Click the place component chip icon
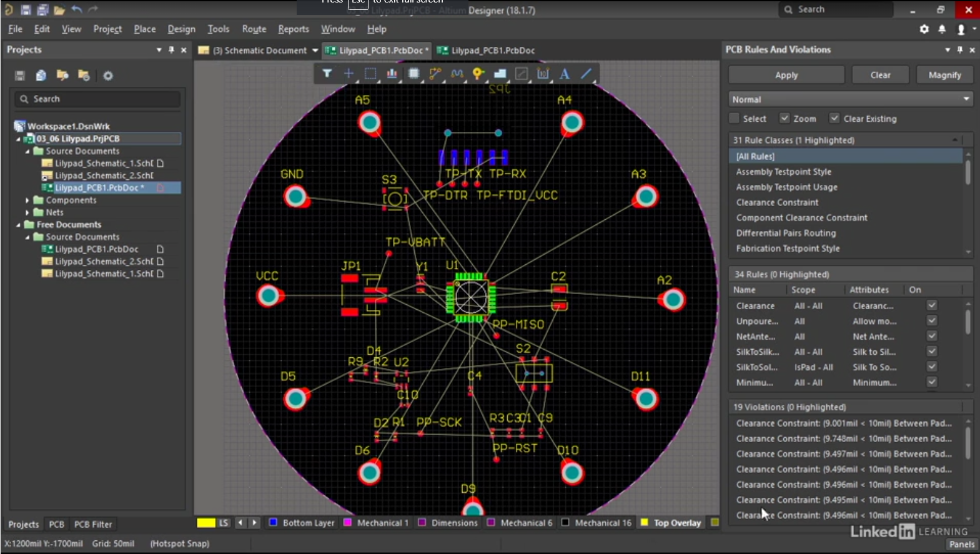This screenshot has height=554, width=980. (x=413, y=74)
